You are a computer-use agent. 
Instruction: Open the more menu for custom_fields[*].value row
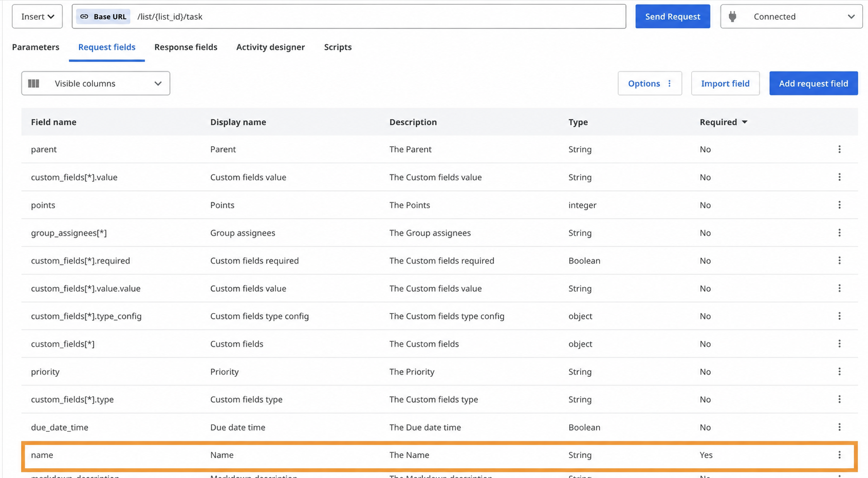point(840,177)
